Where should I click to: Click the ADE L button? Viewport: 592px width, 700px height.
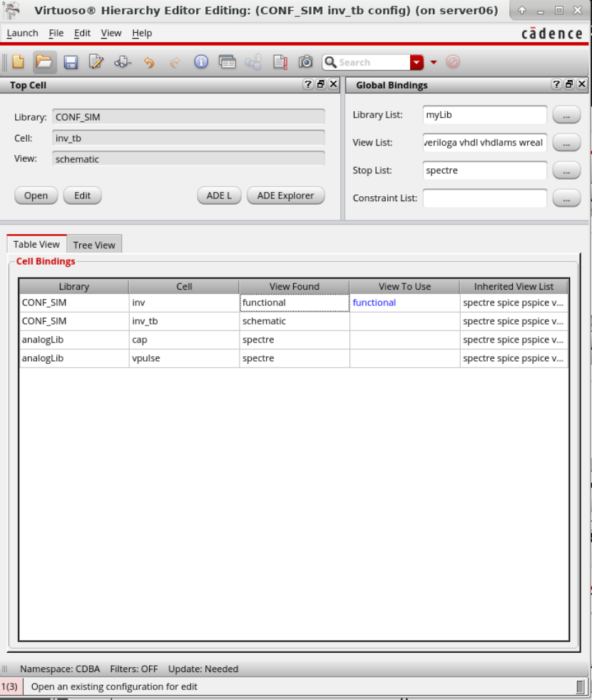[219, 196]
